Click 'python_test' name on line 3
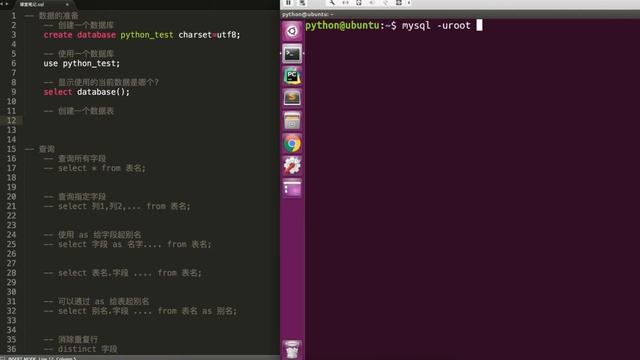 point(147,35)
